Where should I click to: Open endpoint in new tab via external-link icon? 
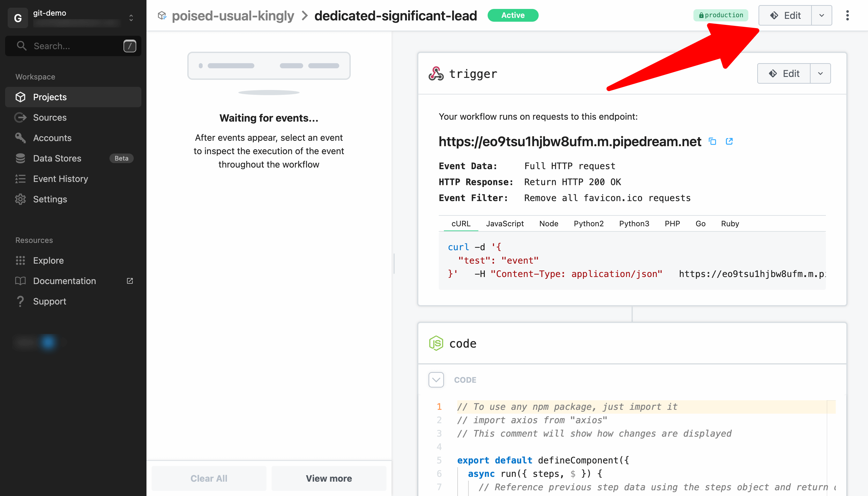click(730, 141)
